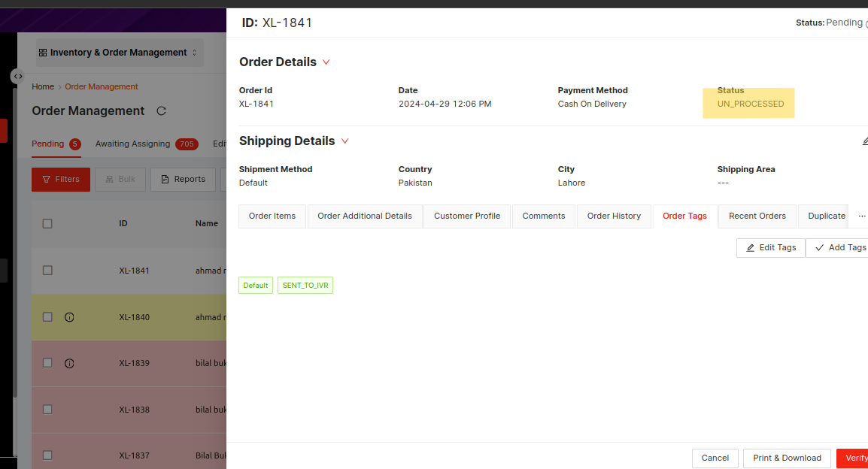
Task: Collapse the sidebar with the arrows icon
Action: tap(17, 76)
